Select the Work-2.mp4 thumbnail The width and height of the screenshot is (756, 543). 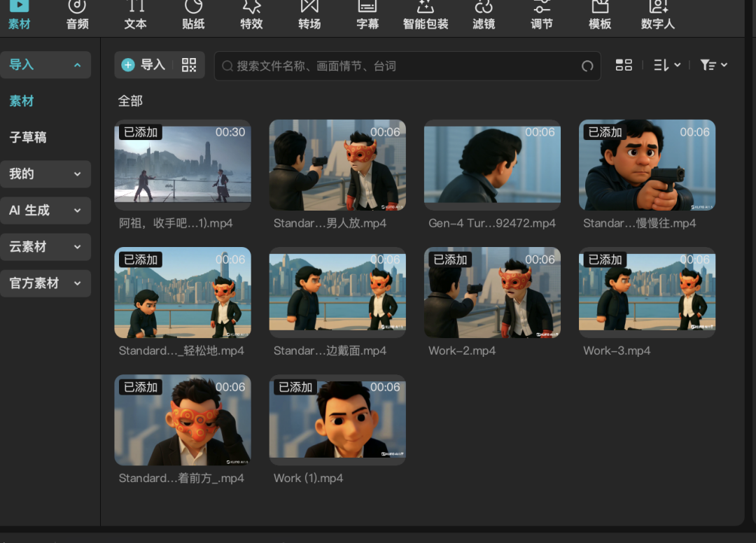(492, 292)
